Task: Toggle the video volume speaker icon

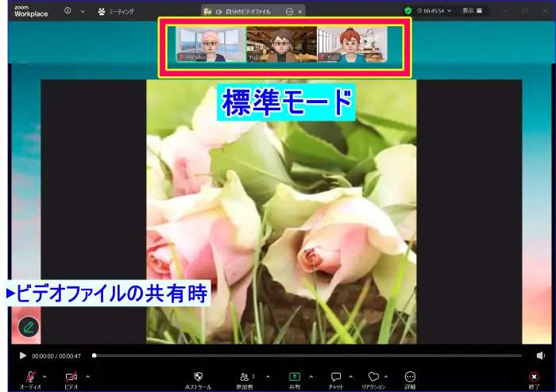Action: [541, 355]
